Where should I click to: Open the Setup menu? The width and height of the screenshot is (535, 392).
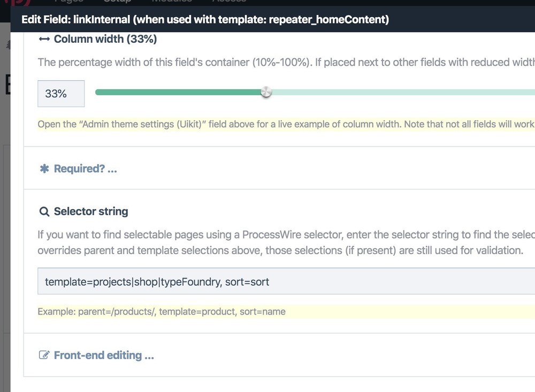pyautogui.click(x=116, y=2)
